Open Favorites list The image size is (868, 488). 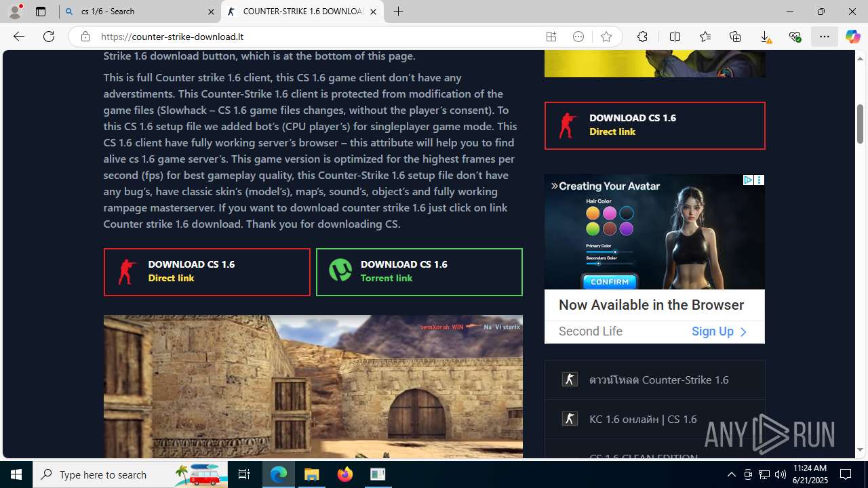click(705, 37)
